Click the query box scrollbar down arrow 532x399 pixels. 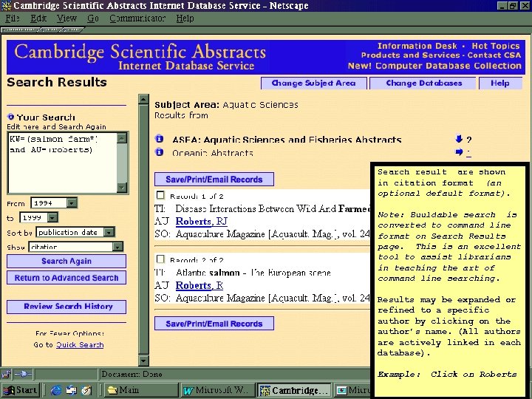[122, 188]
